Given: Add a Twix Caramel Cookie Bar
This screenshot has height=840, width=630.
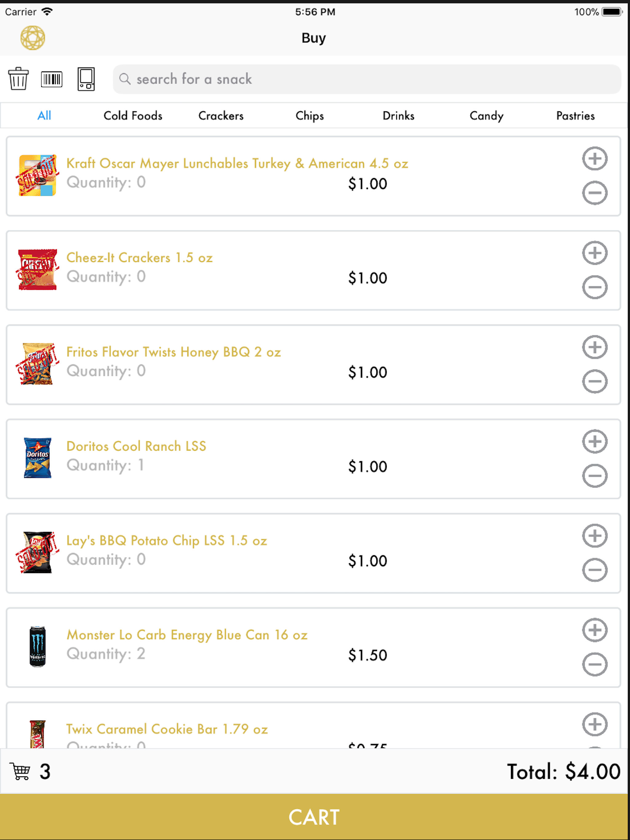Looking at the screenshot, I should coord(595,724).
